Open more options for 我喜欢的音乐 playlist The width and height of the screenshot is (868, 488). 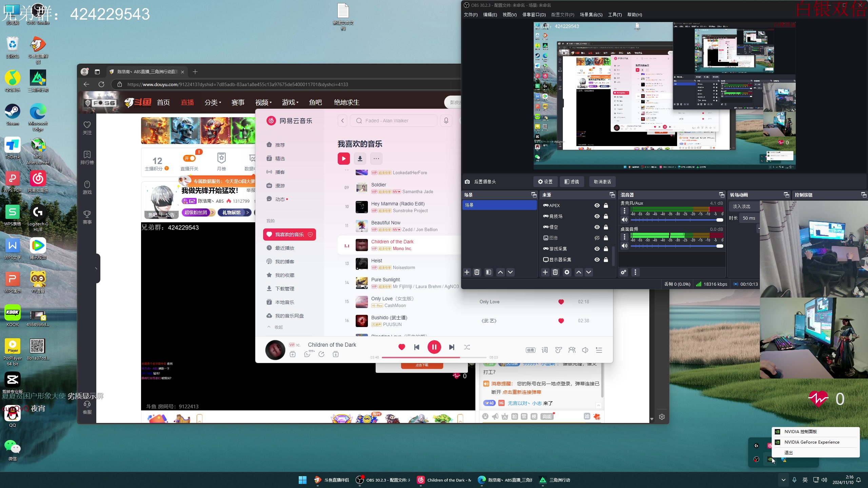click(x=376, y=158)
